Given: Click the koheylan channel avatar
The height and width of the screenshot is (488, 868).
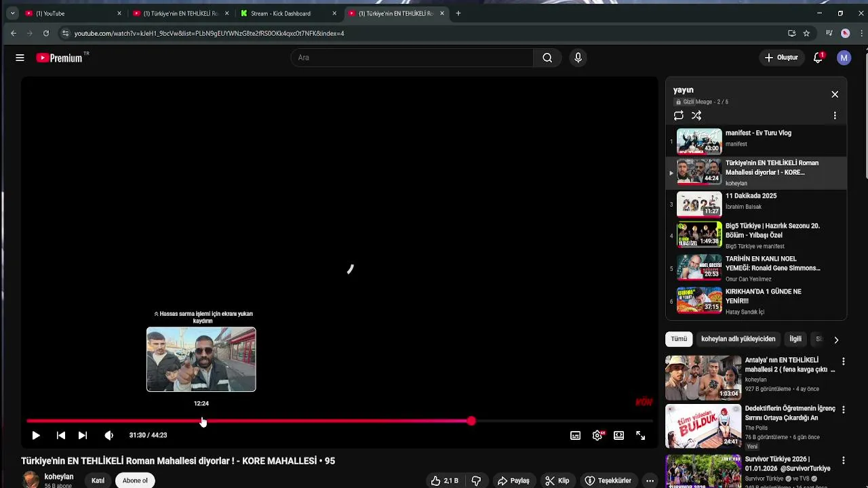Looking at the screenshot, I should pyautogui.click(x=31, y=480).
